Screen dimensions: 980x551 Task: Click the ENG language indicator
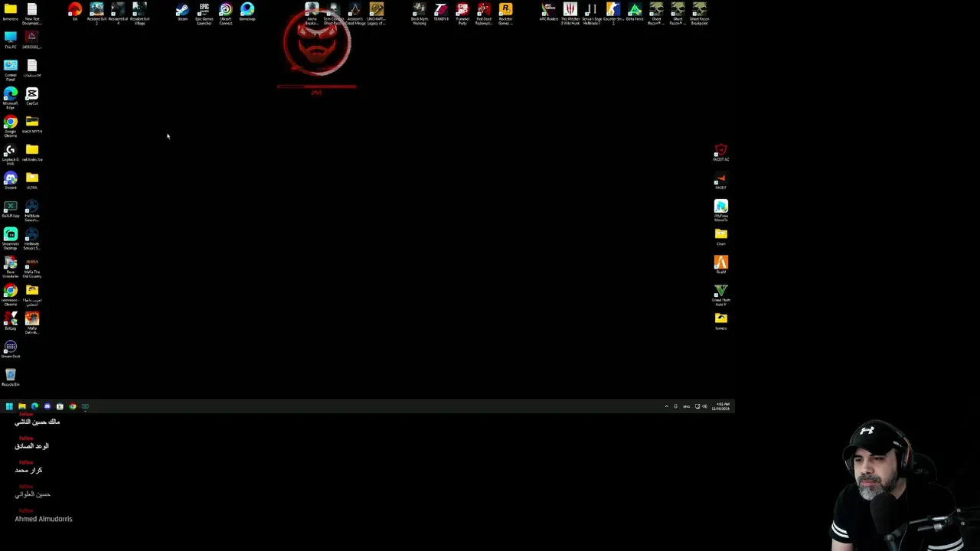(x=686, y=406)
